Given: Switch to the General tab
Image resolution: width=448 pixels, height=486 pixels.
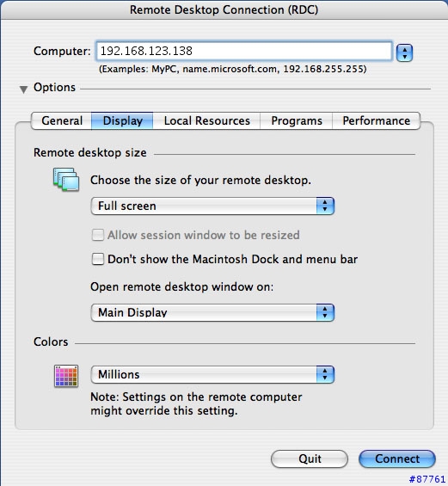Looking at the screenshot, I should click(62, 121).
